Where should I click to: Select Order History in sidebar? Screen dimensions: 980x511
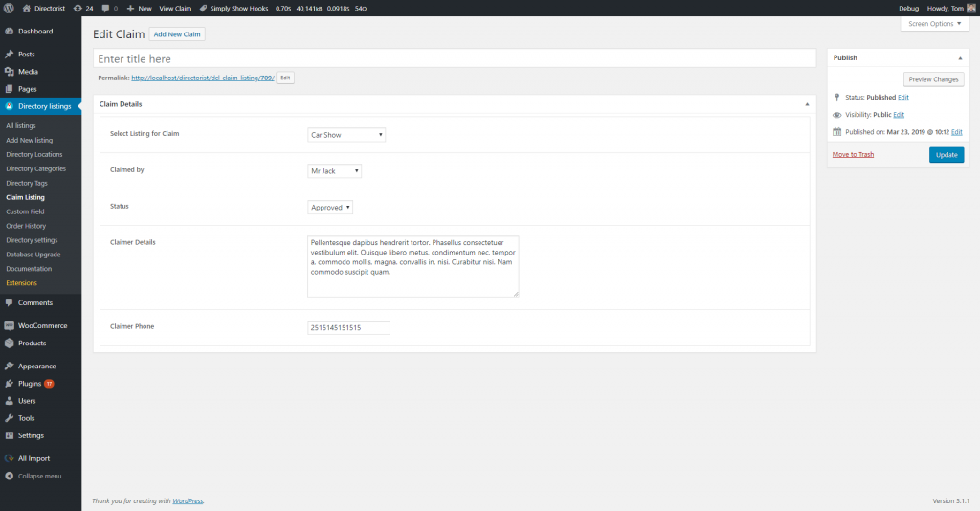pos(26,226)
